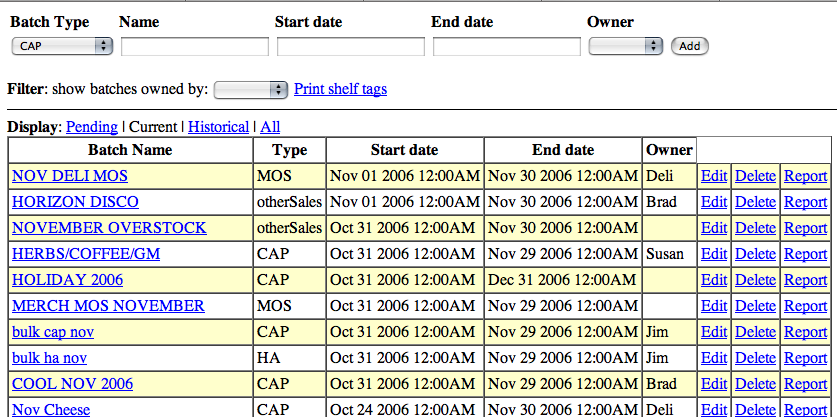Viewport: 837px width, 417px height.
Task: View Report for HOLIDAY 2006 batch
Action: pos(805,280)
